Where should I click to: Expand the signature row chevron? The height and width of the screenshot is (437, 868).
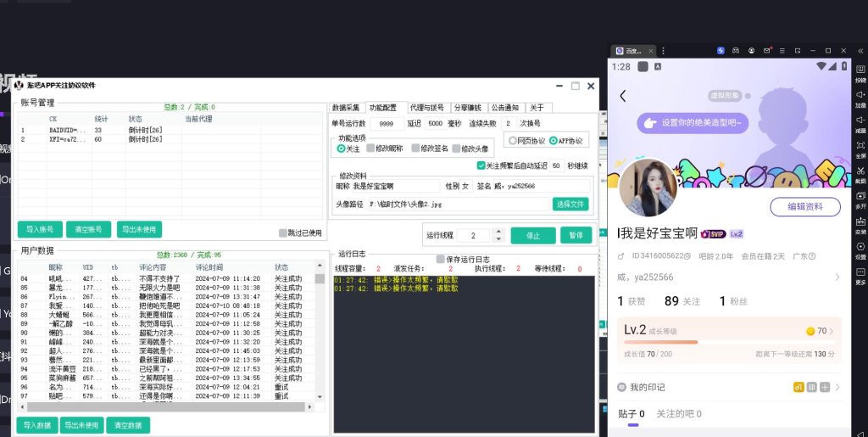[x=837, y=277]
